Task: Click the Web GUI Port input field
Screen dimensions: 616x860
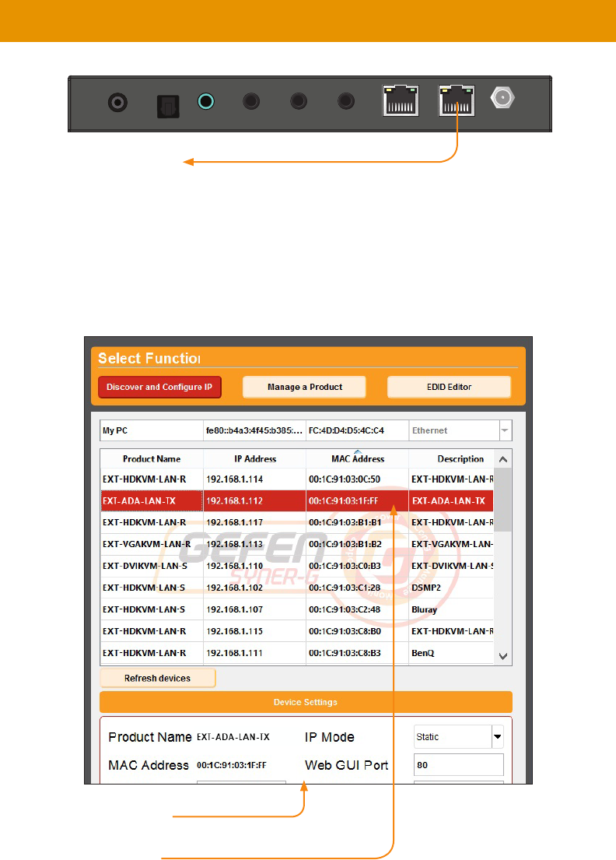Action: 459,764
